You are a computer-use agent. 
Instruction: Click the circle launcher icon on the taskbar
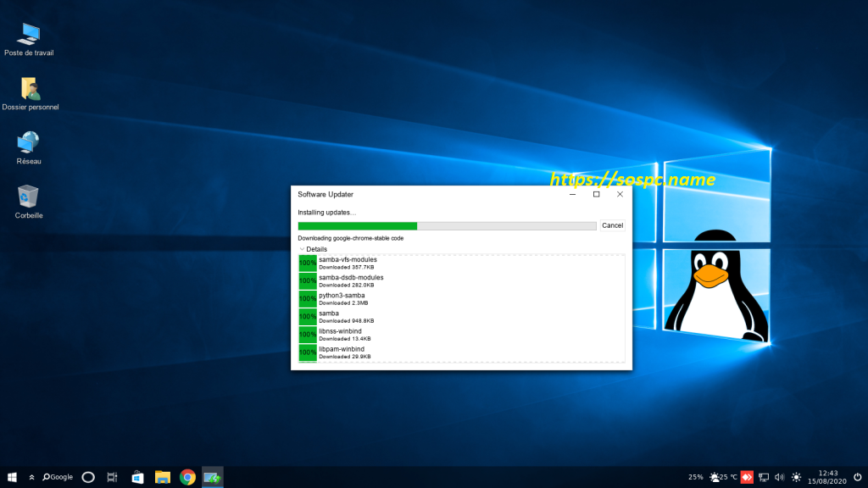(87, 476)
